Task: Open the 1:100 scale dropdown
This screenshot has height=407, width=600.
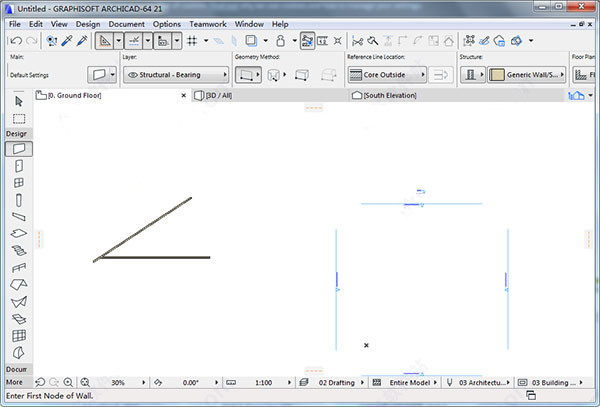Action: pos(264,383)
